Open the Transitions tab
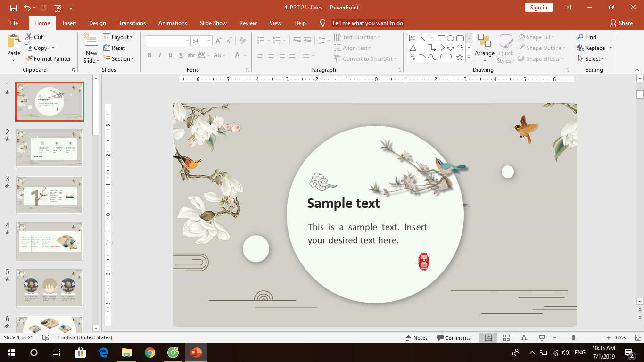644x362 pixels. (x=132, y=23)
